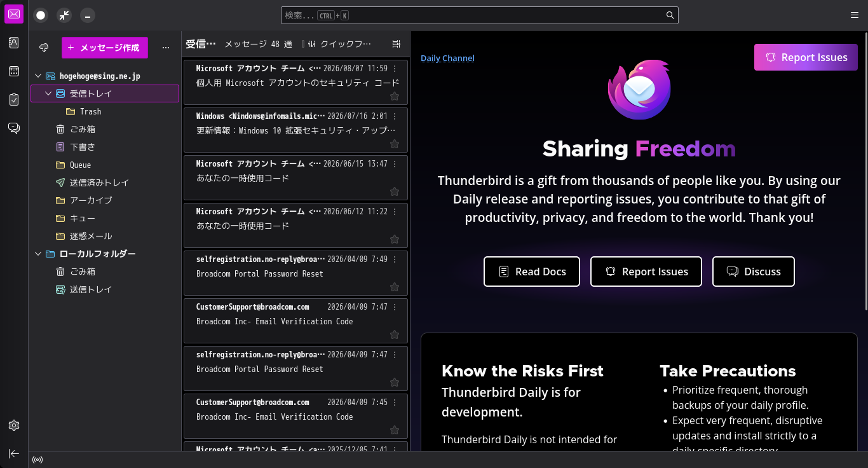The height and width of the screenshot is (468, 868).
Task: Open the Daily Channel link
Action: coord(447,58)
